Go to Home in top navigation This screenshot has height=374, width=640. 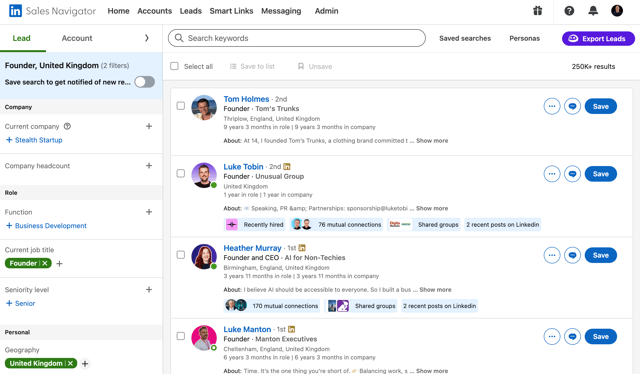[x=118, y=11]
